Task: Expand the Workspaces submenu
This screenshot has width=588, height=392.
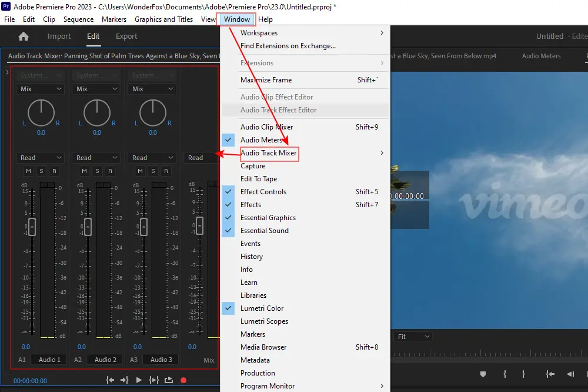Action: 305,33
